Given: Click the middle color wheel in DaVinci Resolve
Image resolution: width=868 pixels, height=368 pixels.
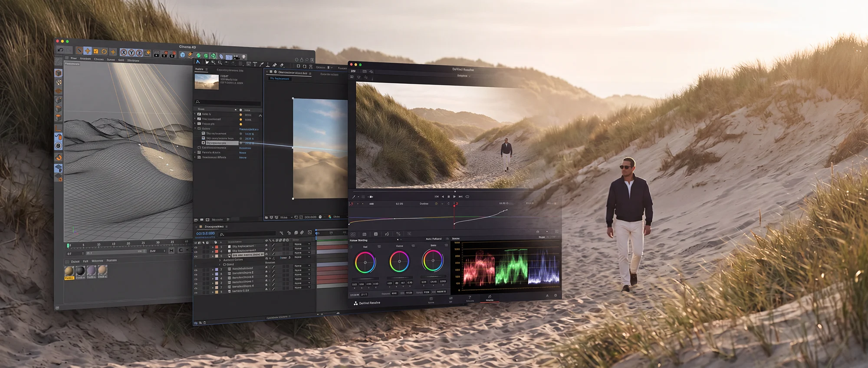Looking at the screenshot, I should (399, 262).
